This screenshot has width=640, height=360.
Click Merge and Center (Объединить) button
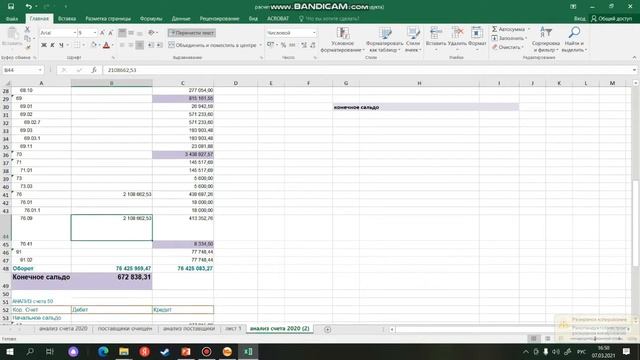point(212,45)
